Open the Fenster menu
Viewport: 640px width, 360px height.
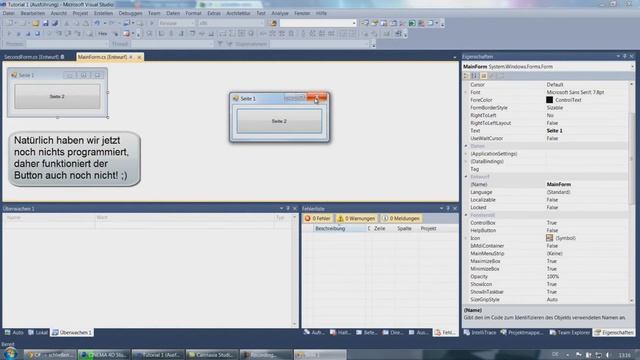tap(302, 13)
